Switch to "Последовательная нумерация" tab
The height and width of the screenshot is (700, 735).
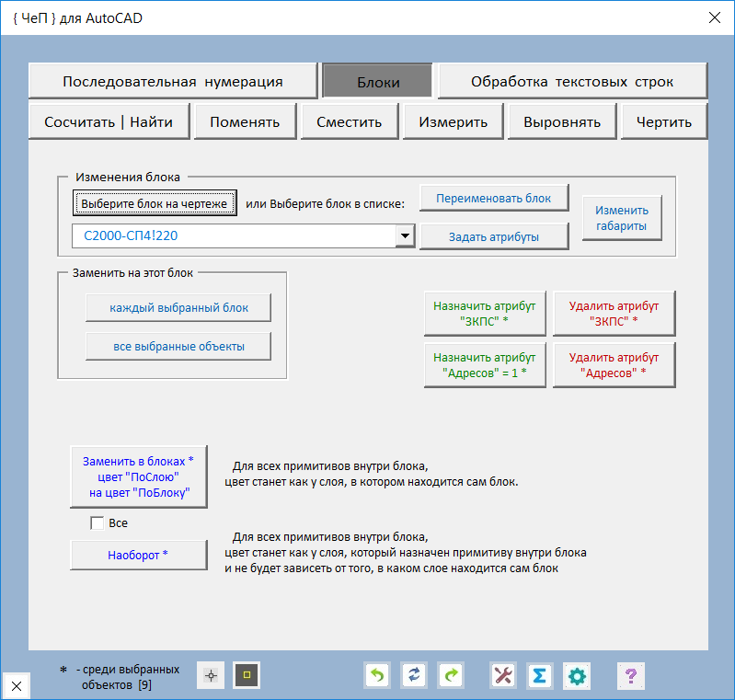pos(173,81)
